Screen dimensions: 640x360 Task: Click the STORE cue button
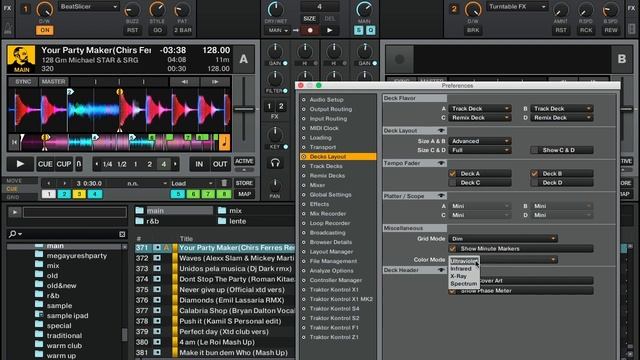[x=244, y=183]
